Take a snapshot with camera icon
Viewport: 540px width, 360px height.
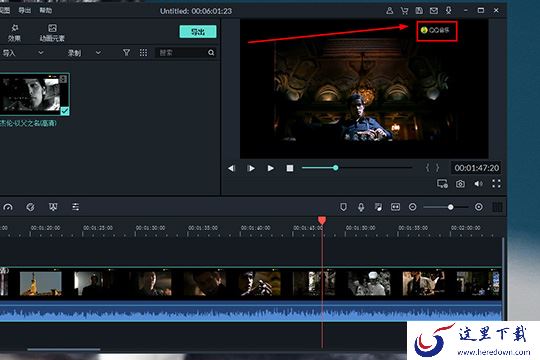point(460,184)
